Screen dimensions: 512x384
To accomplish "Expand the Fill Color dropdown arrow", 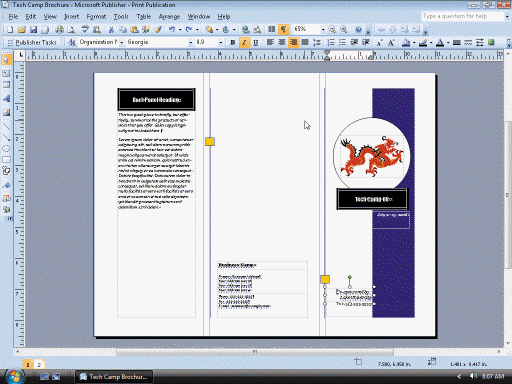I will (414, 43).
